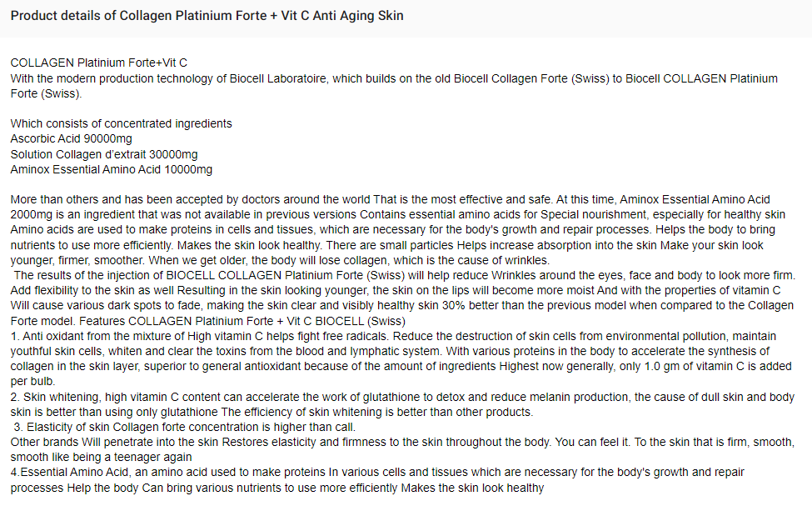
Task: Click the point '2. Skin whitening, high vitamin C'
Action: [402, 404]
